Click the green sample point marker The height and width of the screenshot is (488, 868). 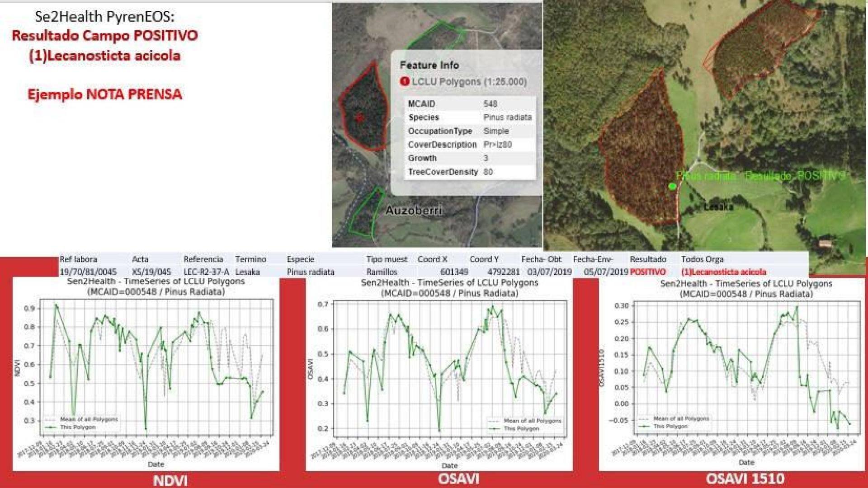pos(672,186)
